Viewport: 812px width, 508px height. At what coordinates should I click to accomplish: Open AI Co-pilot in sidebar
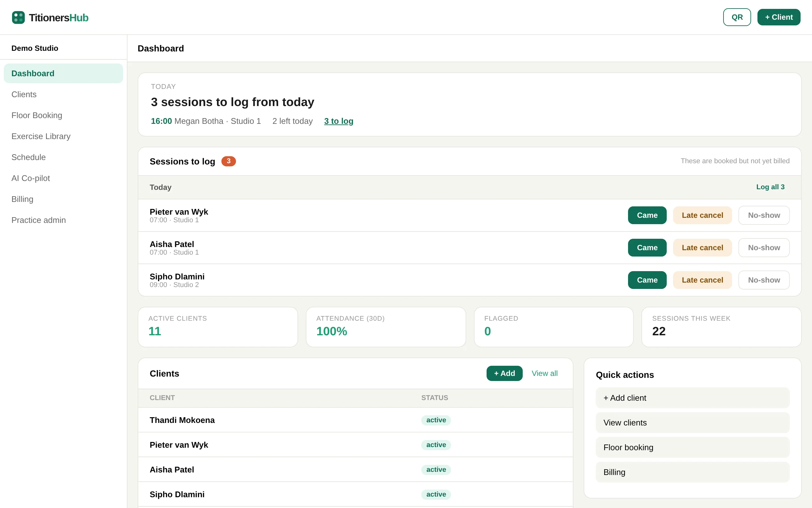[x=63, y=178]
